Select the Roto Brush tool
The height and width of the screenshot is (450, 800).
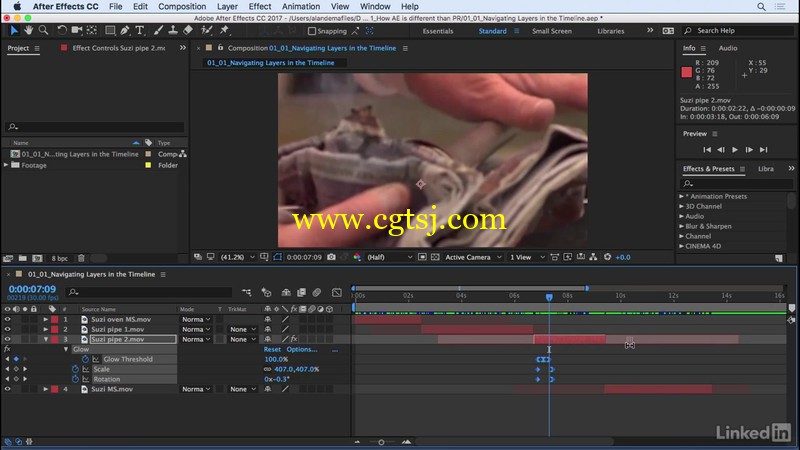click(206, 31)
